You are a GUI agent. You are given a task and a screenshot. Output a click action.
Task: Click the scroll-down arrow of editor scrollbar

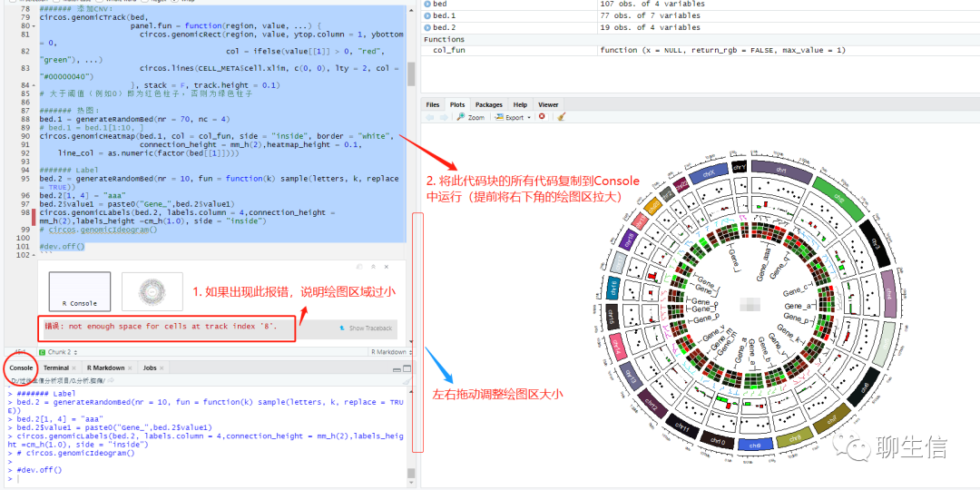[x=411, y=341]
